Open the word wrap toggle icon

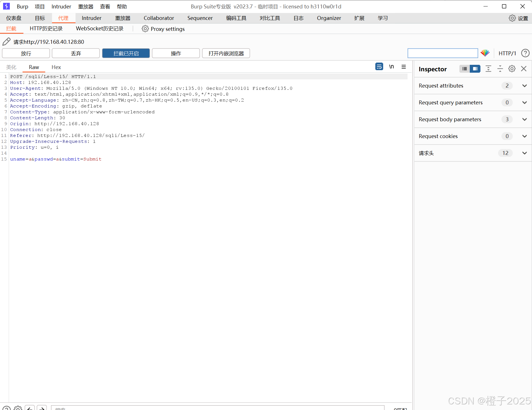[379, 67]
